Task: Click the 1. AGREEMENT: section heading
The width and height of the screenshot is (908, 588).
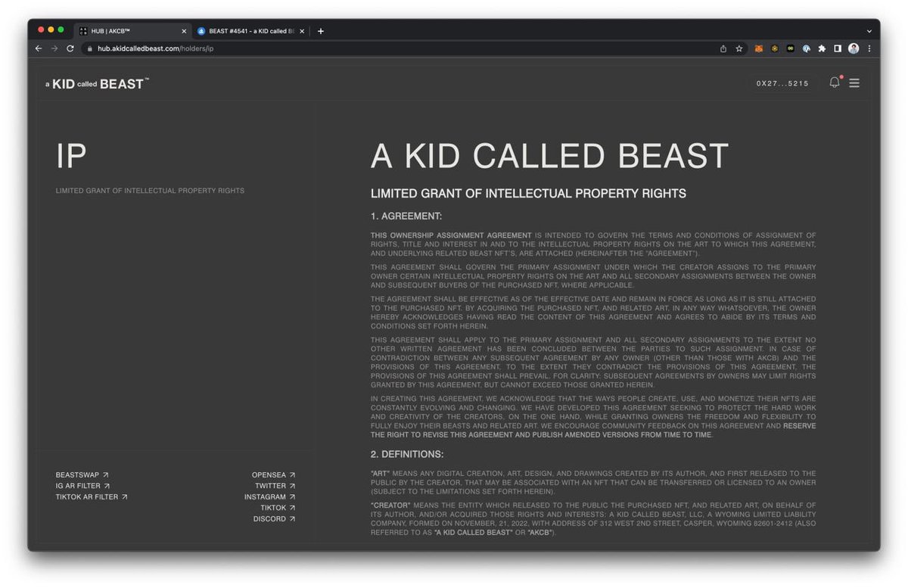Action: [406, 216]
